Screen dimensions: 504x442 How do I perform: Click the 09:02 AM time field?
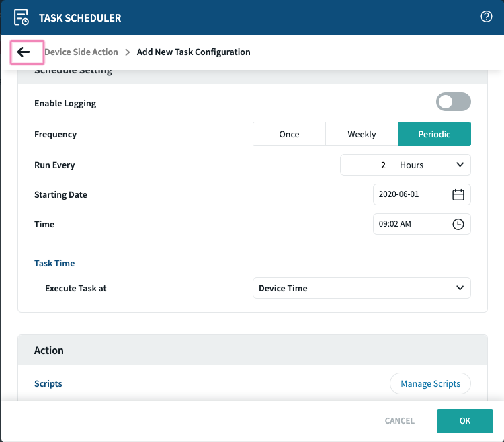pyautogui.click(x=410, y=225)
